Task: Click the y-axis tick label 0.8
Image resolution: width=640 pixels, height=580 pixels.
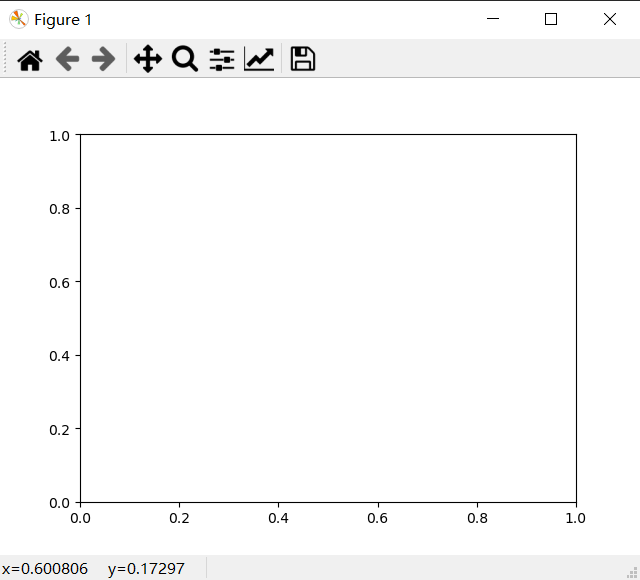Action: [60, 209]
